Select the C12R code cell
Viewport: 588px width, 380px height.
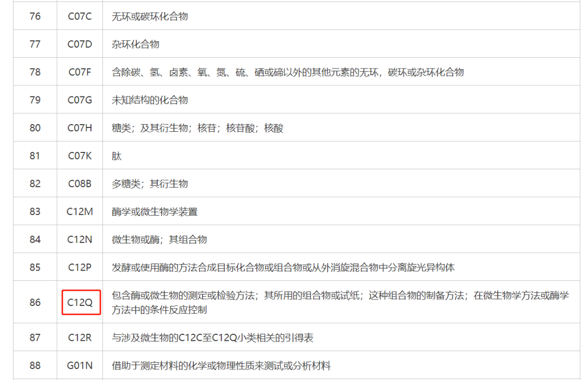tap(80, 338)
